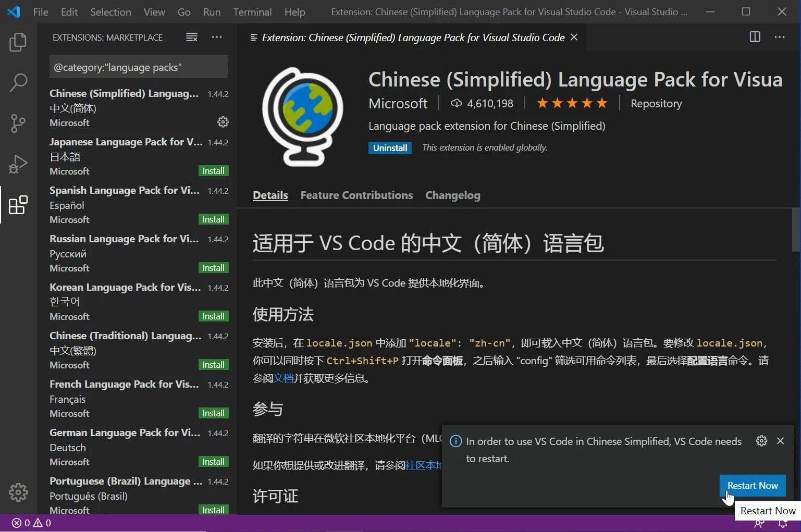Viewport: 801px width, 532px height.
Task: Install Portuguese (Brazil) Language Pack
Action: (213, 510)
